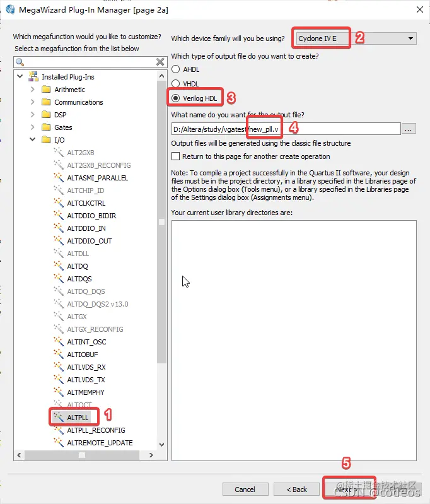The height and width of the screenshot is (504, 430).
Task: Click the greyed ALTDLL wizard icon
Action: point(59,254)
